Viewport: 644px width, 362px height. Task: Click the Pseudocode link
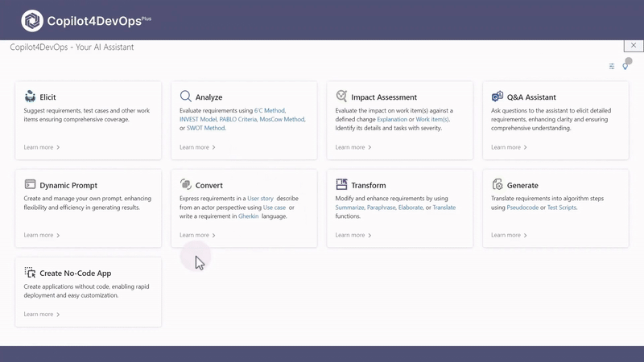pos(522,208)
